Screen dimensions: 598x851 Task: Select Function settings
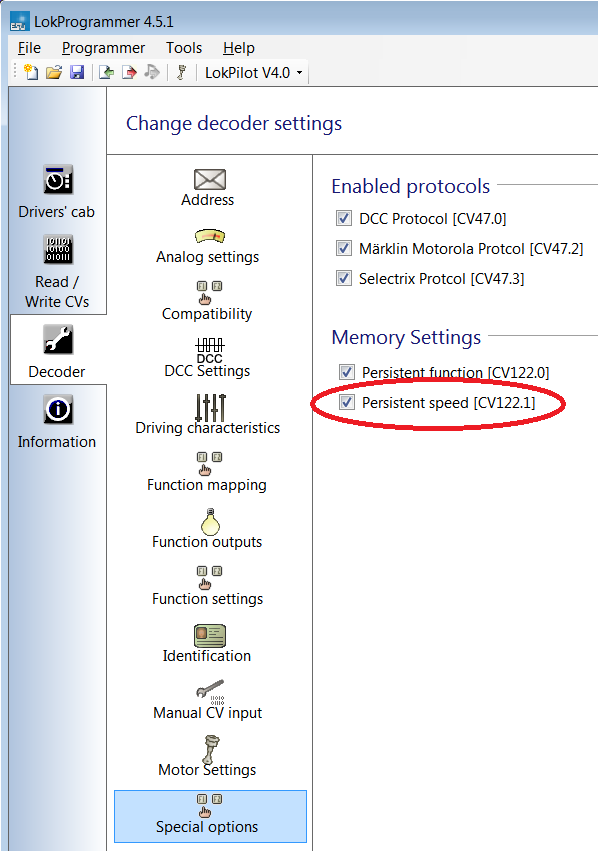[207, 586]
